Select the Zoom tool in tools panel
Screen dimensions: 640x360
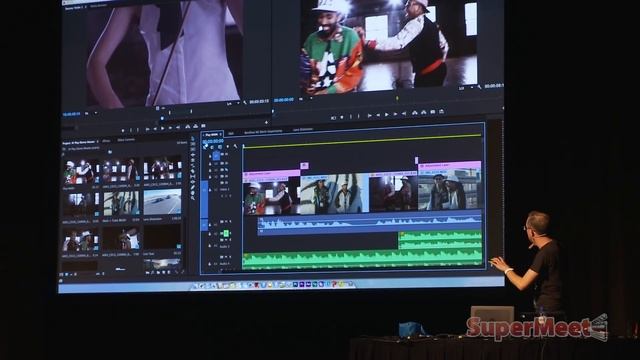(x=193, y=198)
